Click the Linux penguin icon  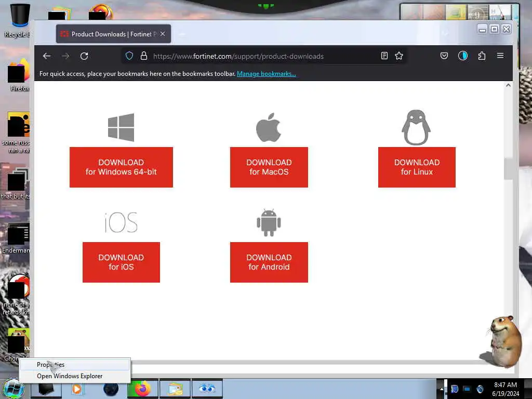[x=416, y=128]
